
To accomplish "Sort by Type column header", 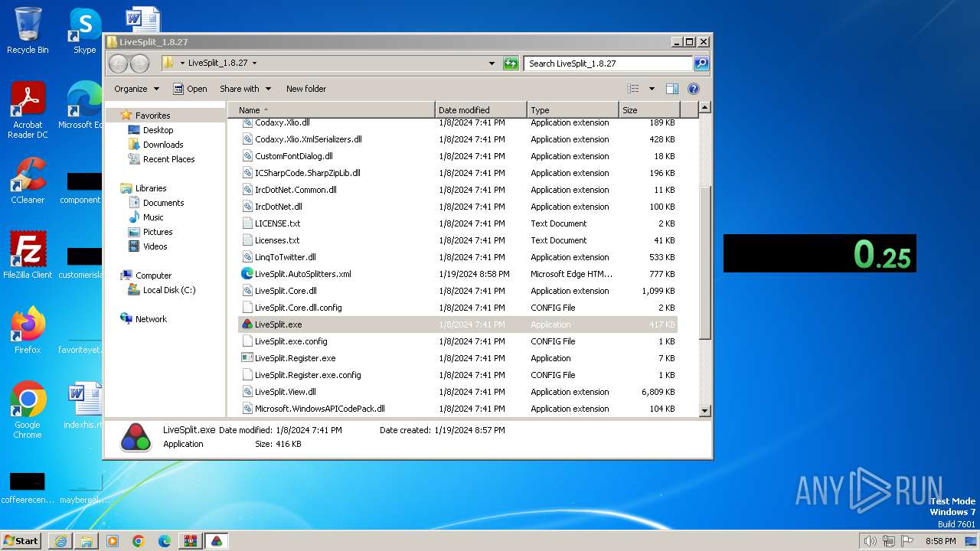I will [x=573, y=110].
